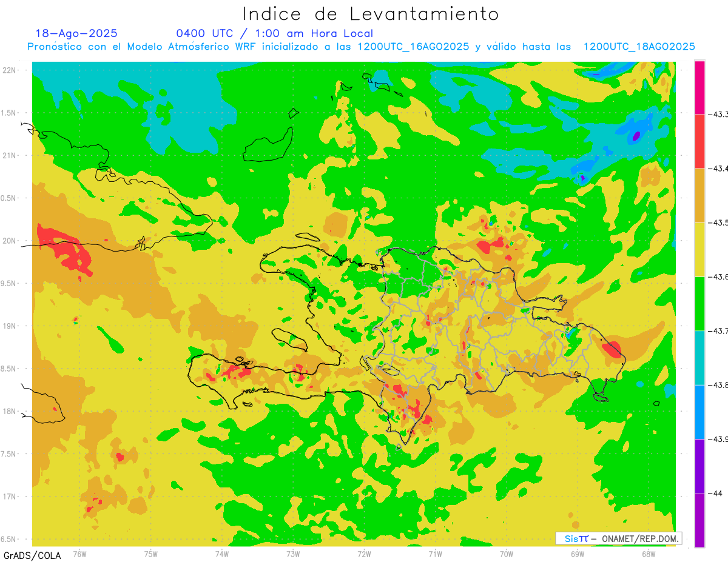This screenshot has height=562, width=728.
Task: Click the 0.5N latitude tick label
Action: [x=9, y=198]
